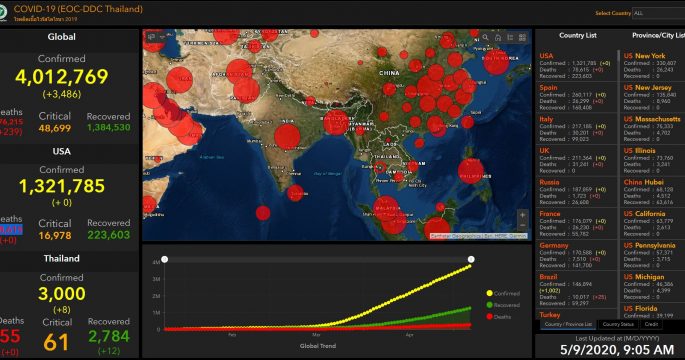The height and width of the screenshot is (360, 685).
Task: Open the basemap gallery grid icon
Action: (522, 38)
